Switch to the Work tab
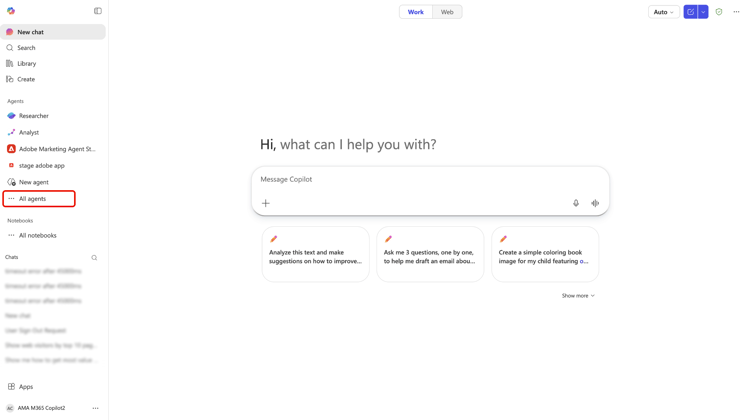750x420 pixels. (416, 12)
